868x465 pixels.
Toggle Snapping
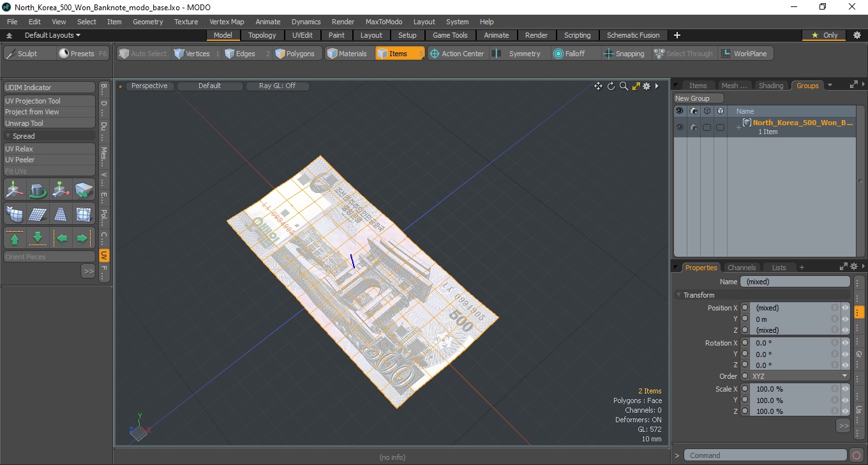[x=624, y=54]
